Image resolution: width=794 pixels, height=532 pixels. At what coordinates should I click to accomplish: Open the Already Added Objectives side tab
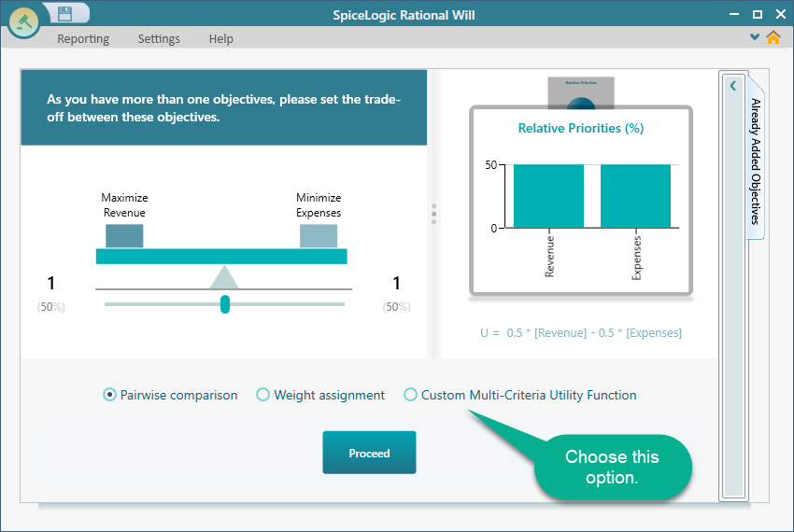(x=756, y=161)
